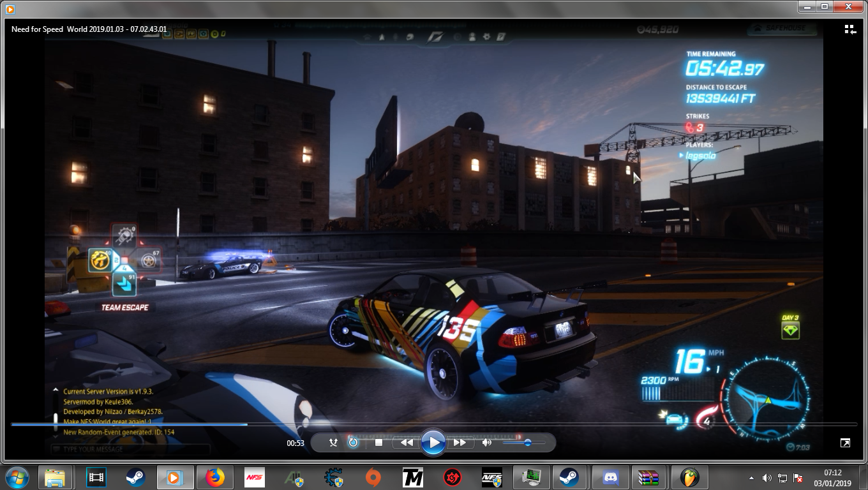Stop the video playback
Viewport: 868px width, 490px height.
tap(378, 442)
